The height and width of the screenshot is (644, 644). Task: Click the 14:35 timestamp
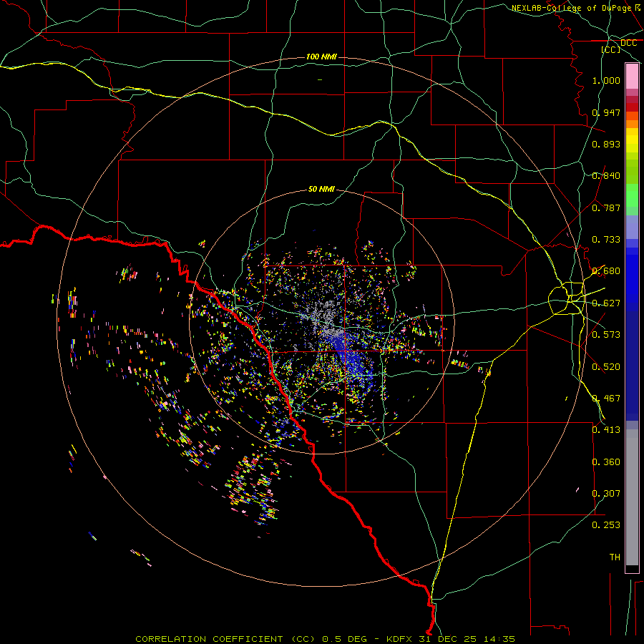pyautogui.click(x=499, y=639)
